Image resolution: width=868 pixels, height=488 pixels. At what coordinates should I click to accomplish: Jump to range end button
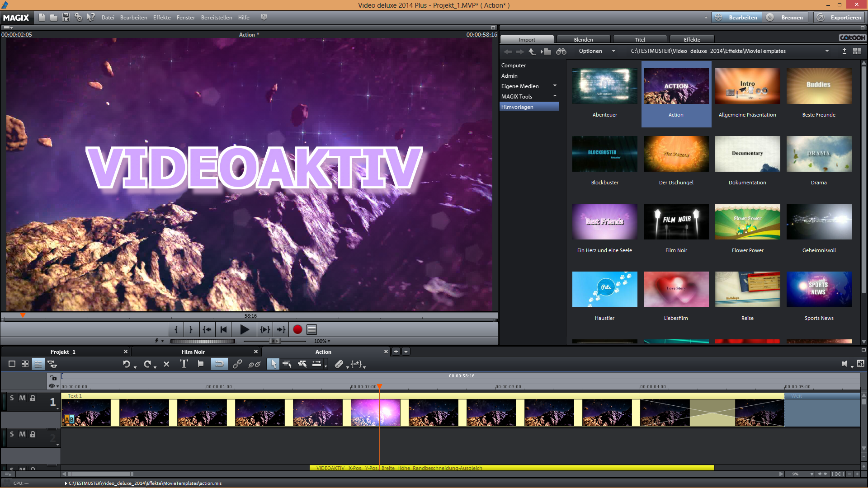click(281, 329)
